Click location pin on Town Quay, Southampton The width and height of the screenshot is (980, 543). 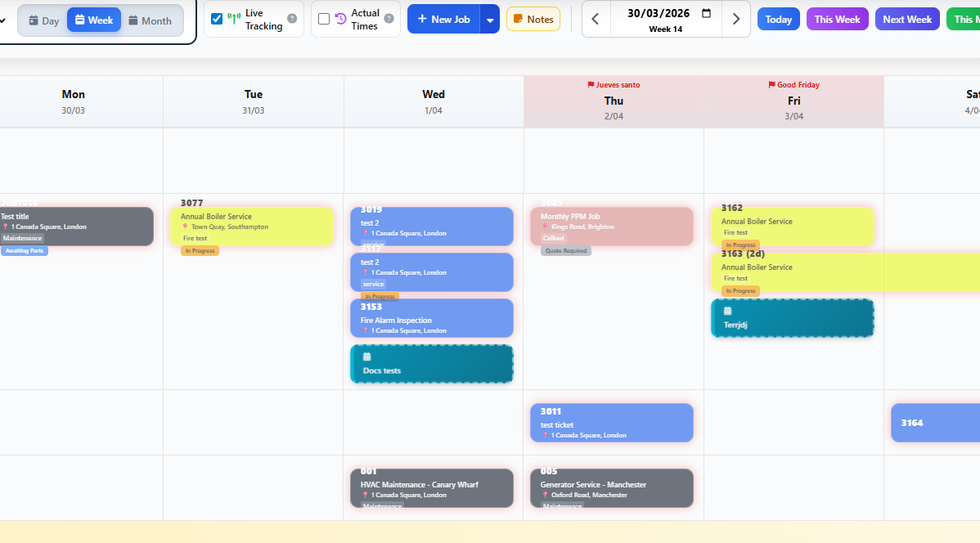185,227
